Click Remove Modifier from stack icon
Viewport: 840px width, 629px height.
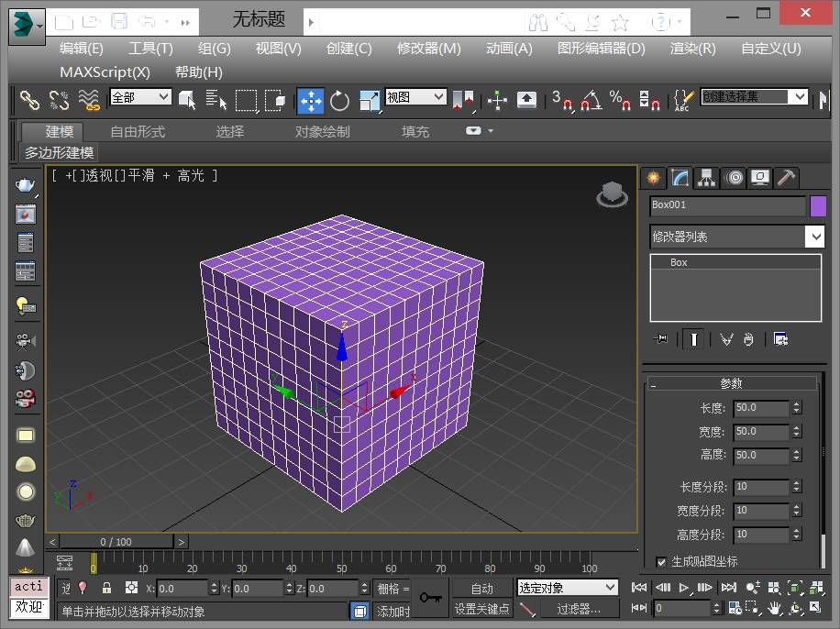(x=748, y=339)
